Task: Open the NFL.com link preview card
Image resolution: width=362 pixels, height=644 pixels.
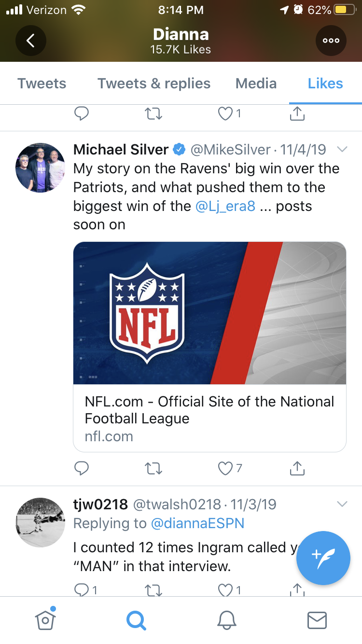Action: click(209, 346)
